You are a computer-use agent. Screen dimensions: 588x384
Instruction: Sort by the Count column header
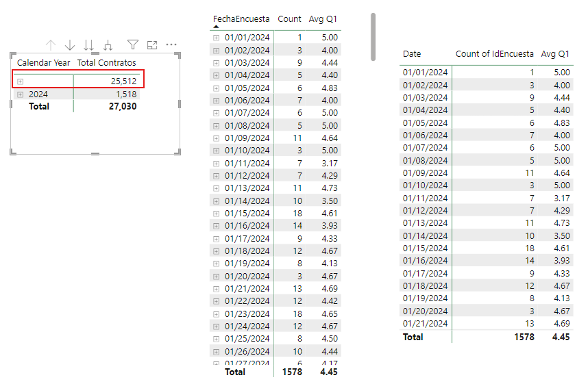coord(289,19)
